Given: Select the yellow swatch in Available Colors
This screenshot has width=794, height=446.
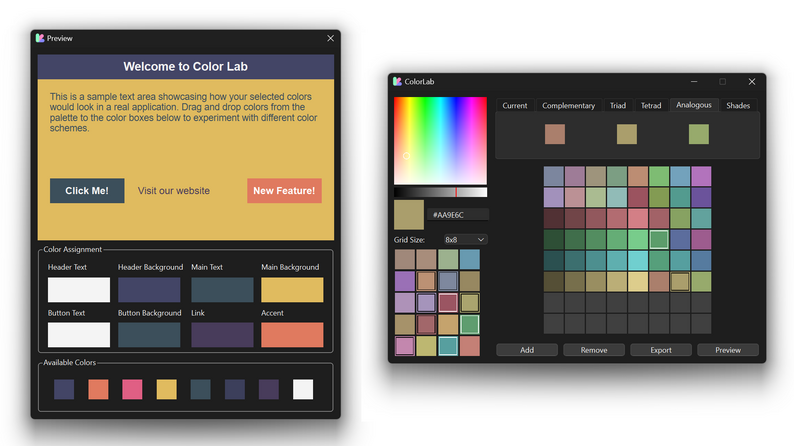Looking at the screenshot, I should [x=167, y=389].
